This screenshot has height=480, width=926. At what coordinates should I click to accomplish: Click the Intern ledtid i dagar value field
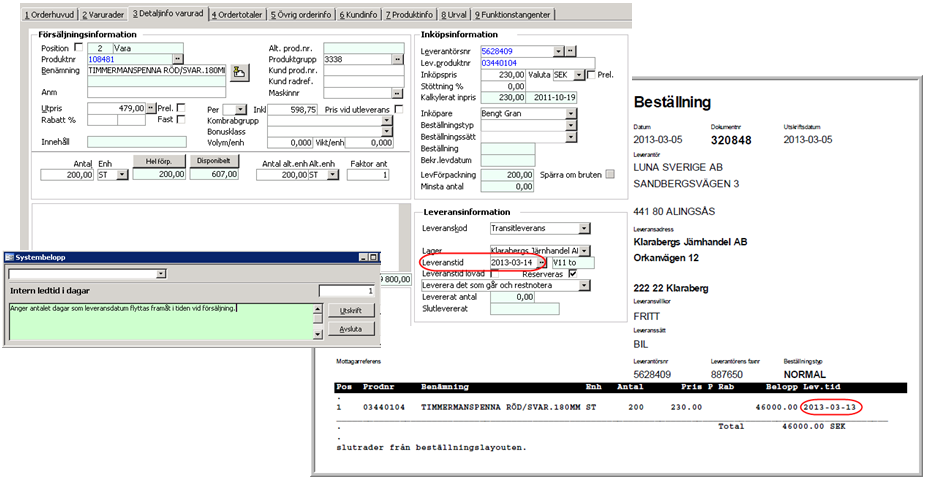347,291
